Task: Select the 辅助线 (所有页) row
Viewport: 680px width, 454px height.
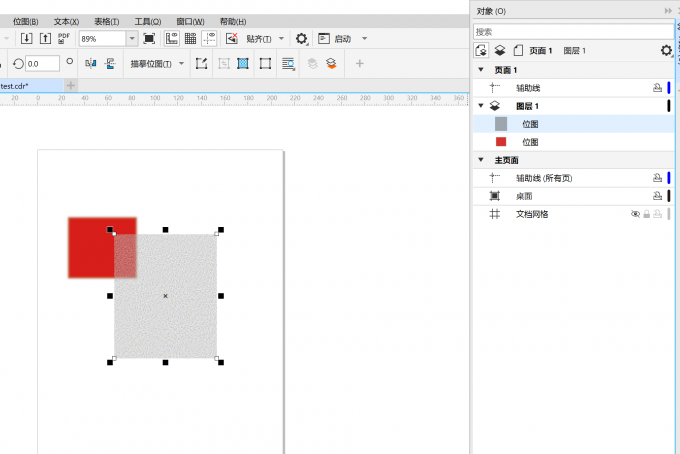Action: tap(573, 178)
